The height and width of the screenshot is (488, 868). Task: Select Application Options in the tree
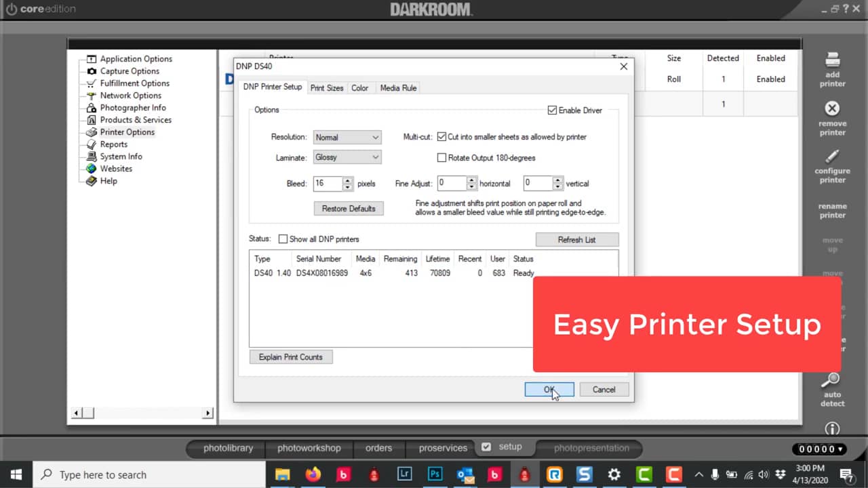pyautogui.click(x=136, y=59)
